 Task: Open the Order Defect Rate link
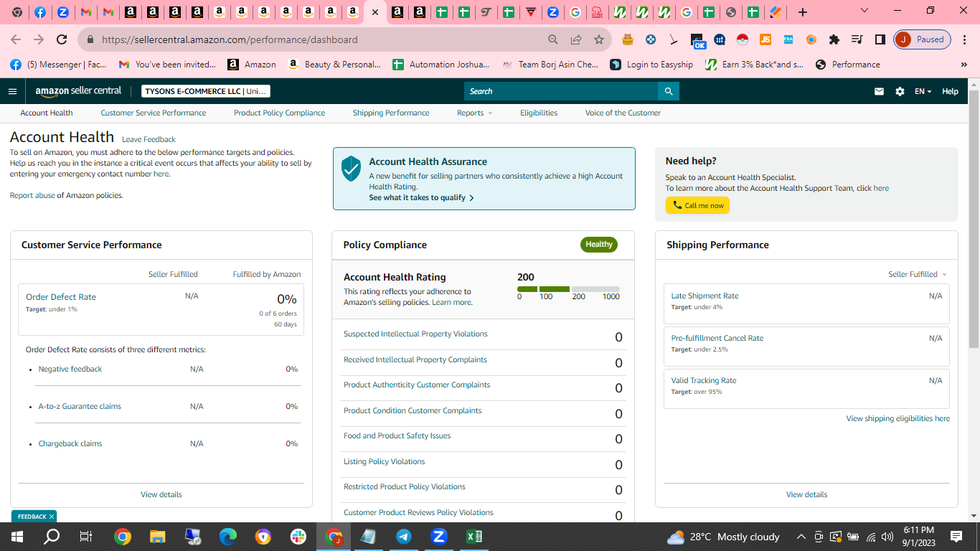61,296
